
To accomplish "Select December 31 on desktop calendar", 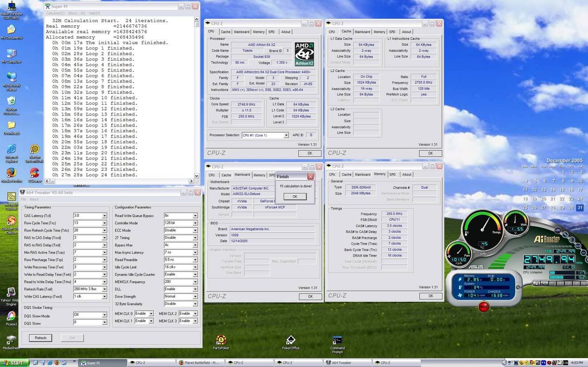I will [580, 208].
